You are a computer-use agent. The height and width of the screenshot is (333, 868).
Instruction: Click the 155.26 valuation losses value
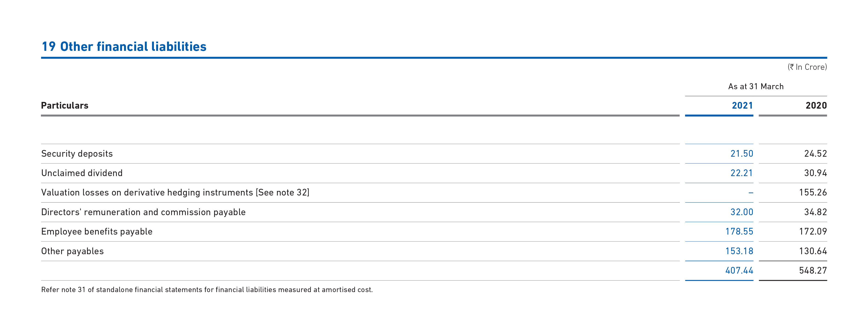[x=813, y=192]
